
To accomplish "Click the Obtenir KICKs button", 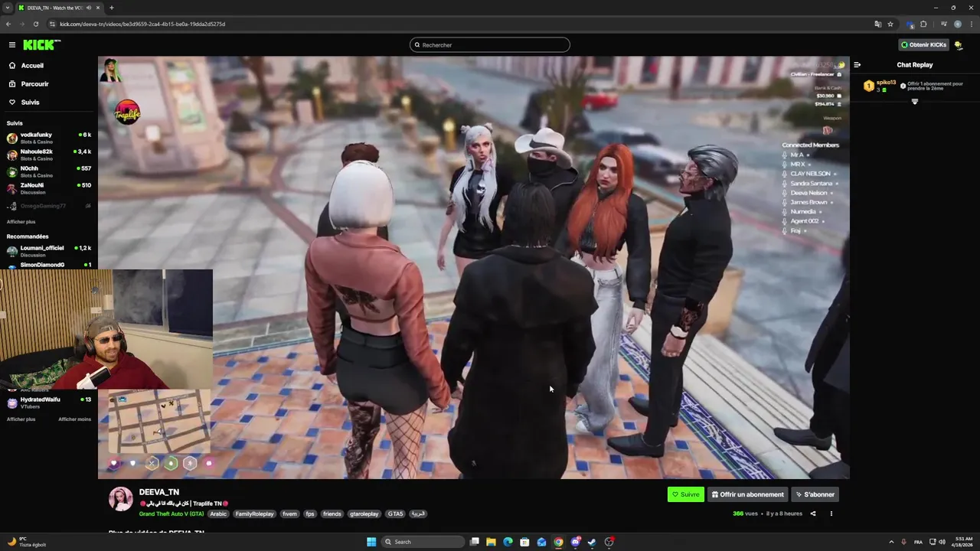I will [x=923, y=45].
